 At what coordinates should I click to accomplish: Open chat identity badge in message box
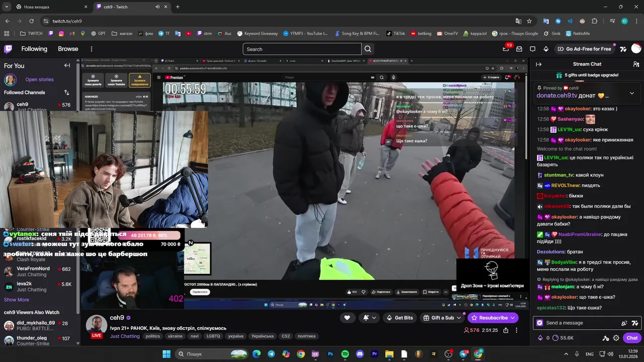[540, 323]
